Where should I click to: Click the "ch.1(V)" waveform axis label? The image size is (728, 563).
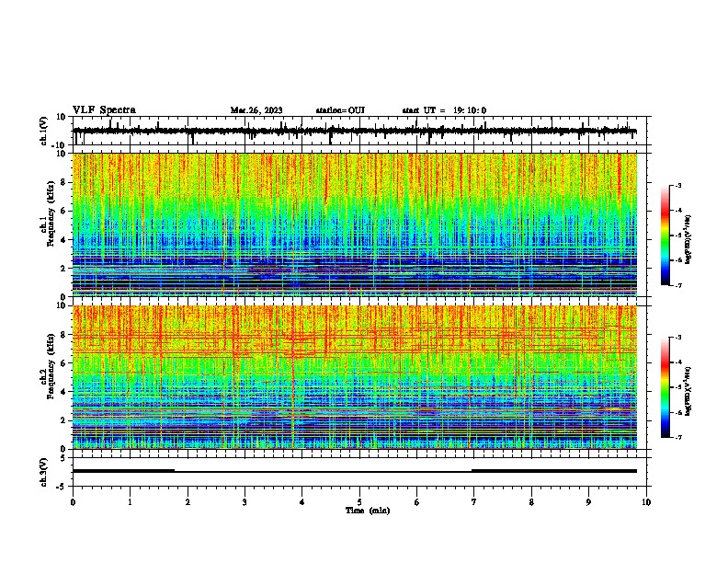pos(44,131)
